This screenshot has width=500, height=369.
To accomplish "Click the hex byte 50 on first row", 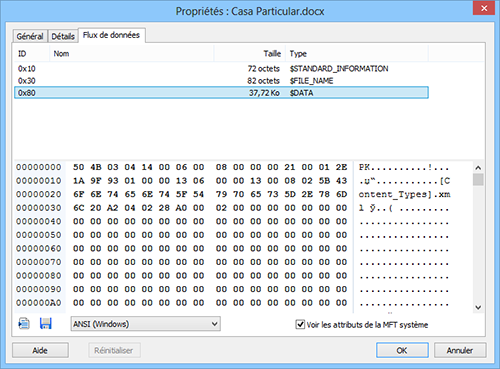I will [79, 167].
